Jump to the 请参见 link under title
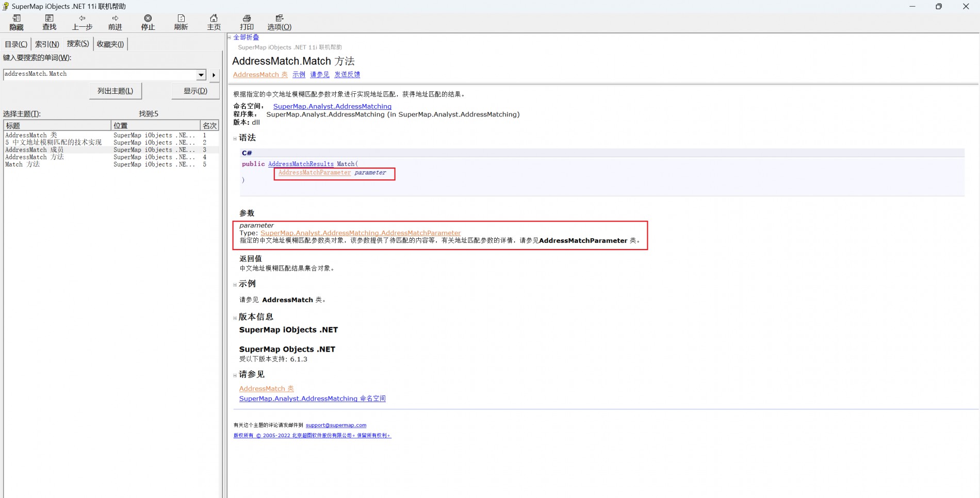 320,75
